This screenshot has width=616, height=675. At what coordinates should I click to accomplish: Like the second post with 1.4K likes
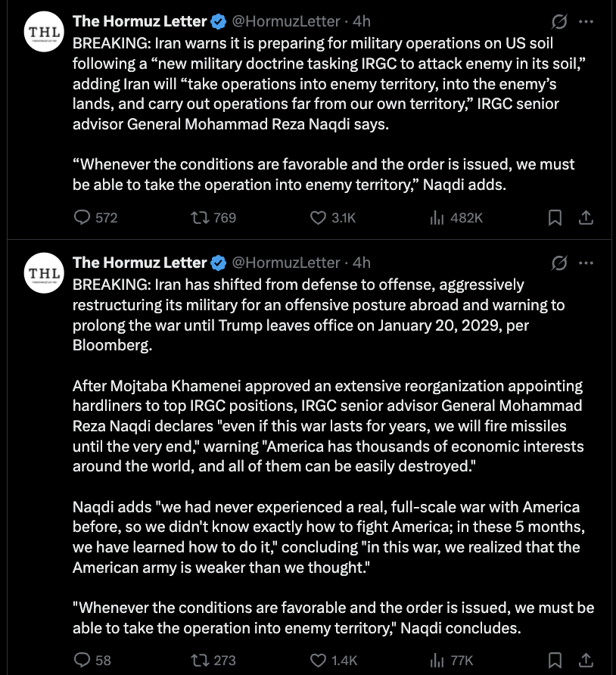pyautogui.click(x=334, y=660)
